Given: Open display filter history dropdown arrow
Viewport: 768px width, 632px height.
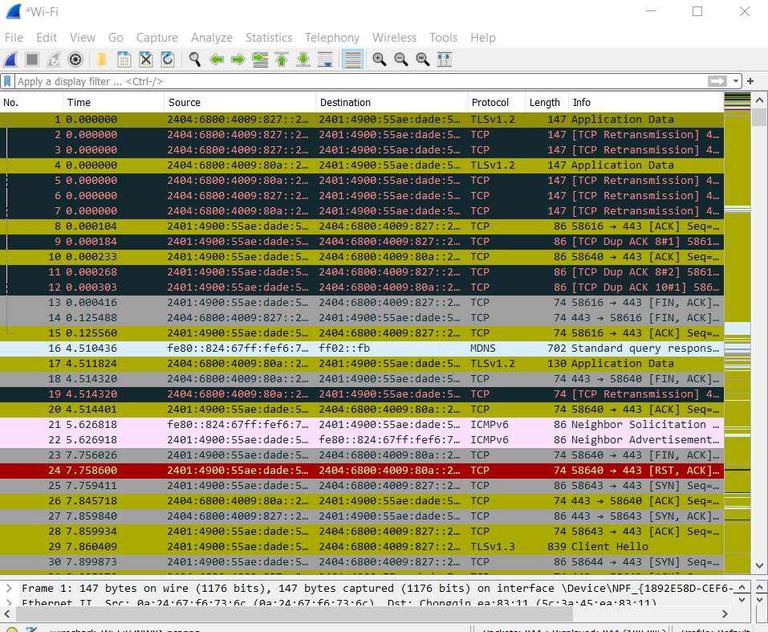Looking at the screenshot, I should [736, 81].
